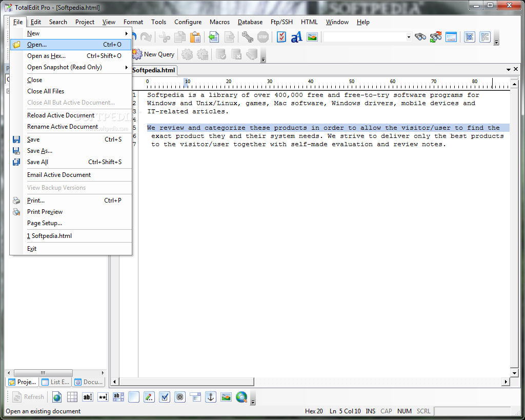
Task: Click the wrench tools icon
Action: point(248,37)
